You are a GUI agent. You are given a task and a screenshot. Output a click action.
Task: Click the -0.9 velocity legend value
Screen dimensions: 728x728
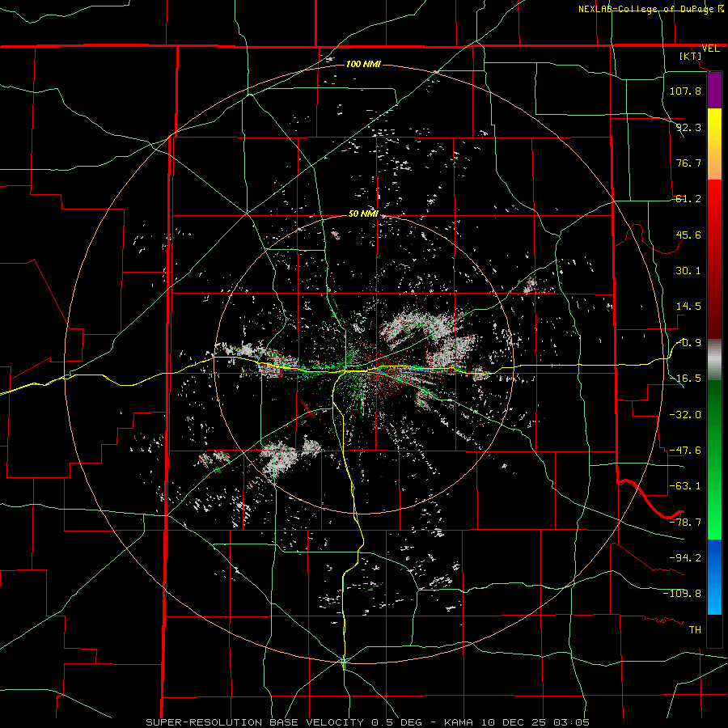coord(688,343)
